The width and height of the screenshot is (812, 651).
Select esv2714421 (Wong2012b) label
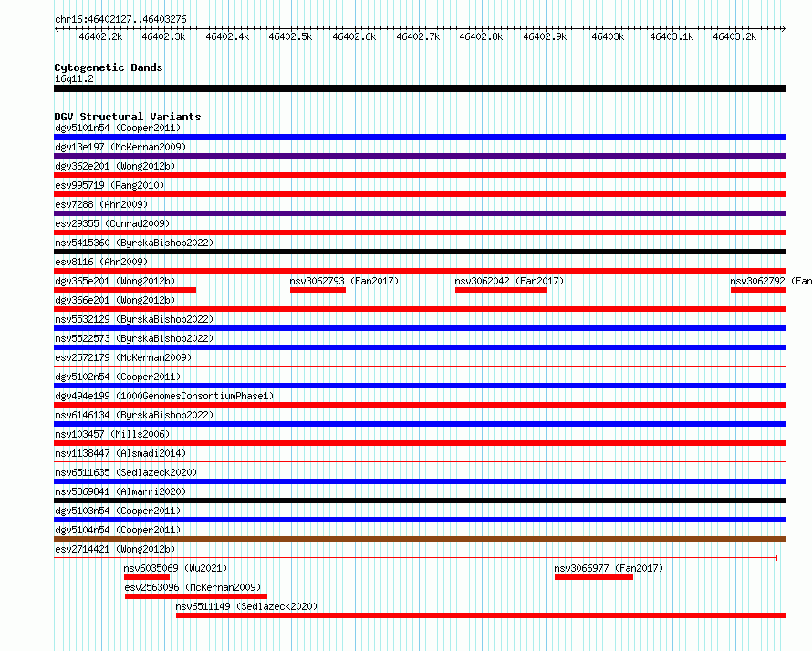pyautogui.click(x=115, y=549)
